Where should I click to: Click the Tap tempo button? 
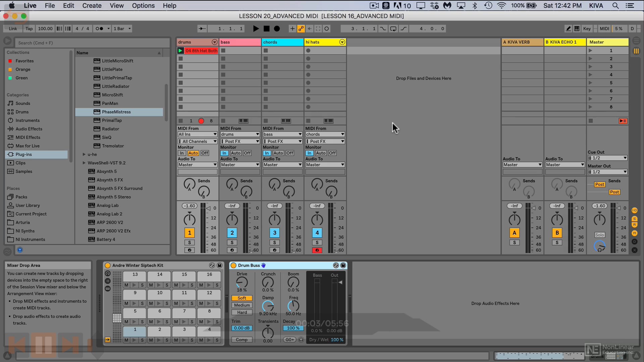click(29, 29)
